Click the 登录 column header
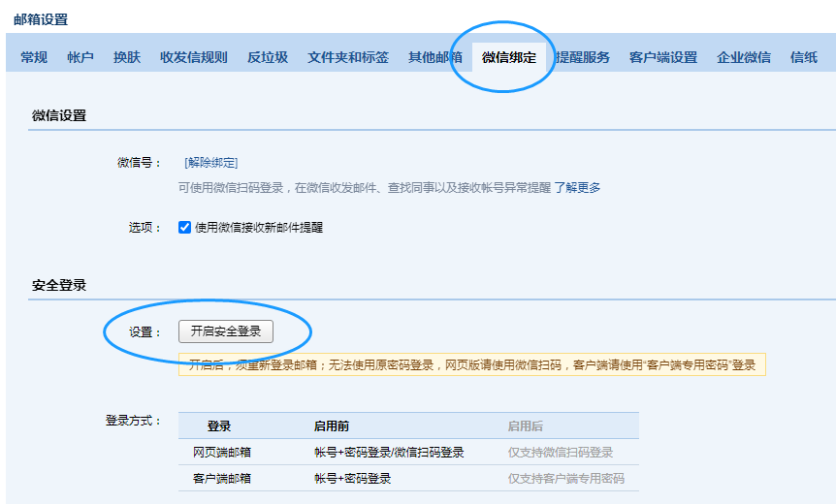Image resolution: width=836 pixels, height=504 pixels. [x=219, y=426]
